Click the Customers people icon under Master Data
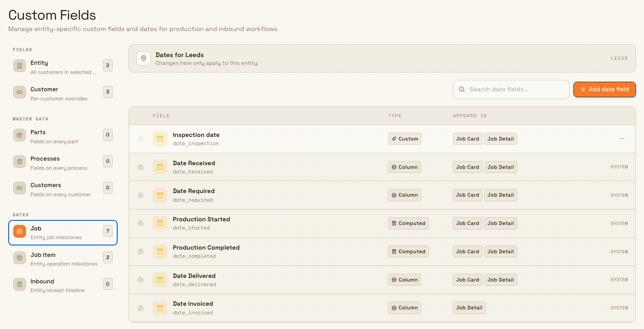Screen dimensions: 644x329 (20, 188)
